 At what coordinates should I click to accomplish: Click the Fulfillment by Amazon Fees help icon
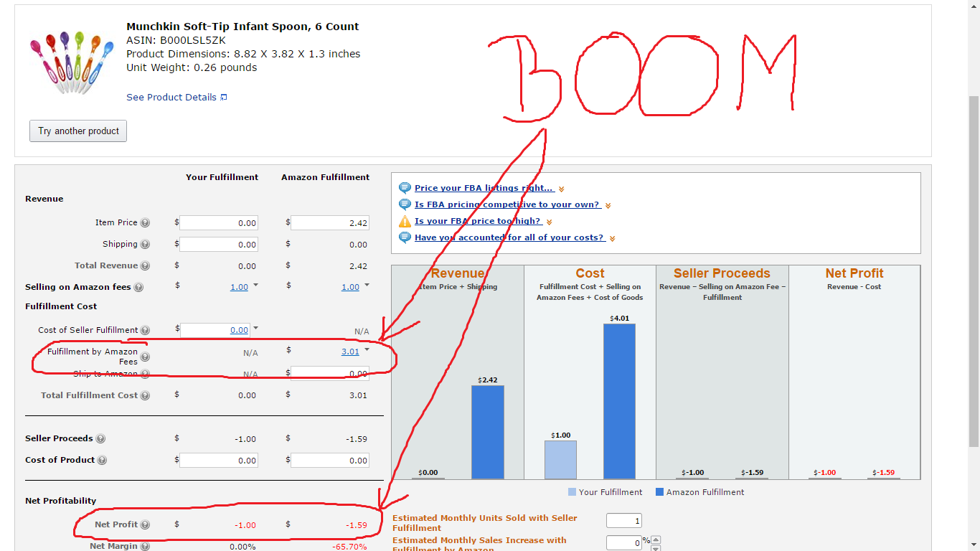click(145, 357)
